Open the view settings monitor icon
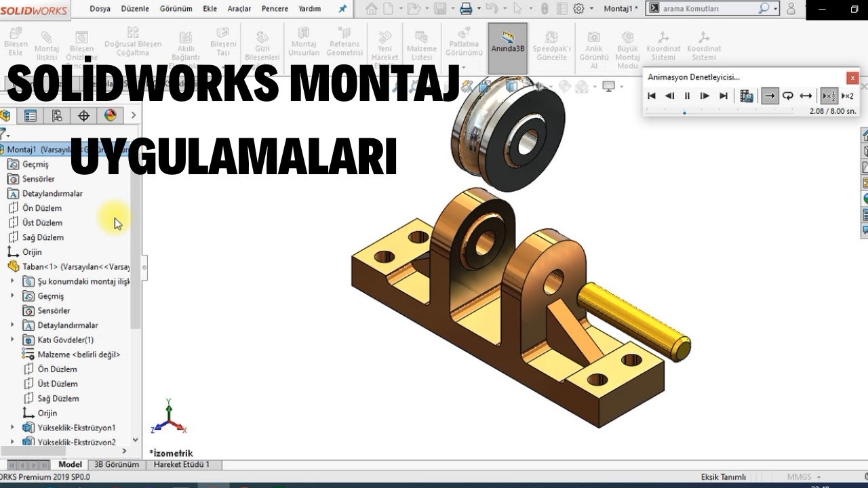 point(608,87)
